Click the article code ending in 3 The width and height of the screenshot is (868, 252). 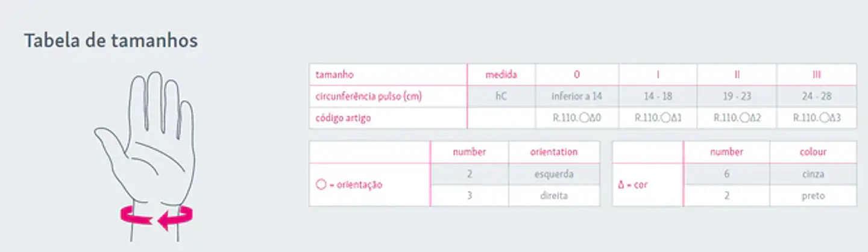[x=817, y=118]
